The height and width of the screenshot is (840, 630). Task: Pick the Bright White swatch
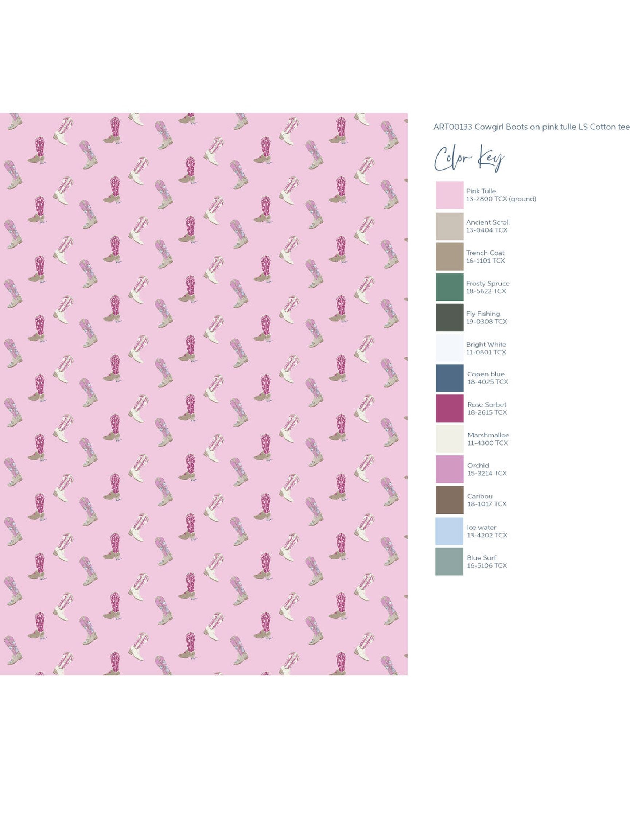[449, 348]
